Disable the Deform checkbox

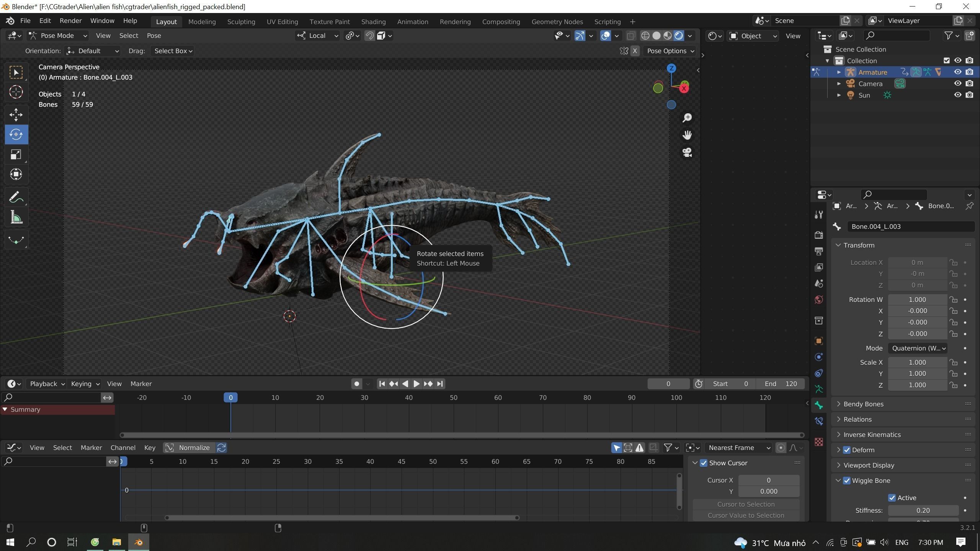pos(847,450)
